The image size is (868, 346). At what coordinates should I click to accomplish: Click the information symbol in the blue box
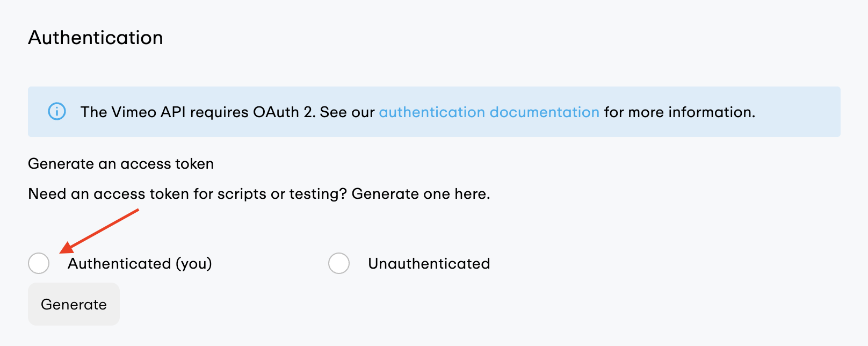tap(57, 112)
